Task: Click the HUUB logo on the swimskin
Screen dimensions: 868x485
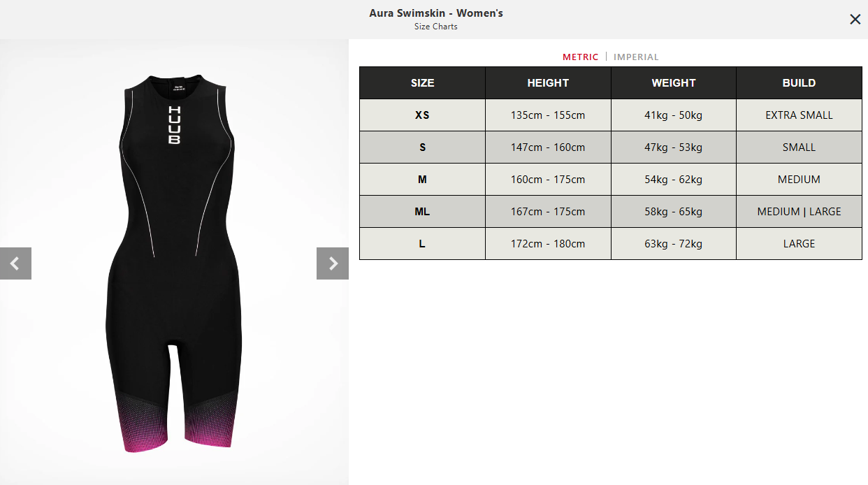Action: 174,125
